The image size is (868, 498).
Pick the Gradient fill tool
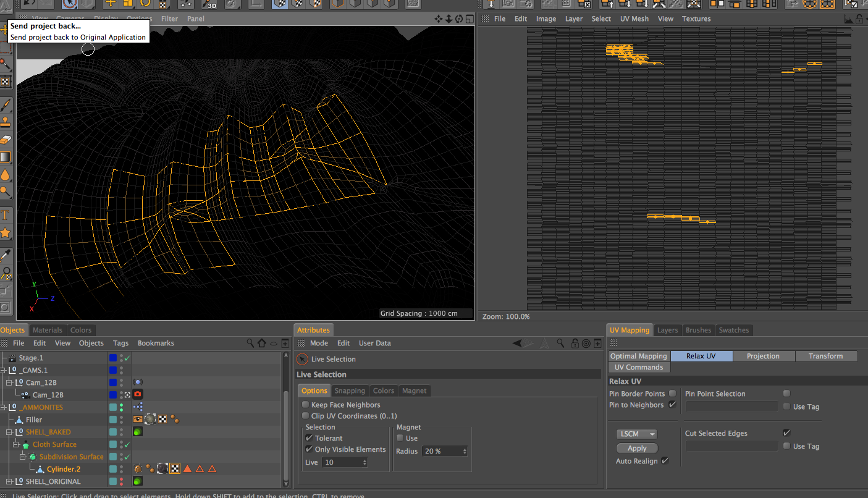[x=5, y=157]
